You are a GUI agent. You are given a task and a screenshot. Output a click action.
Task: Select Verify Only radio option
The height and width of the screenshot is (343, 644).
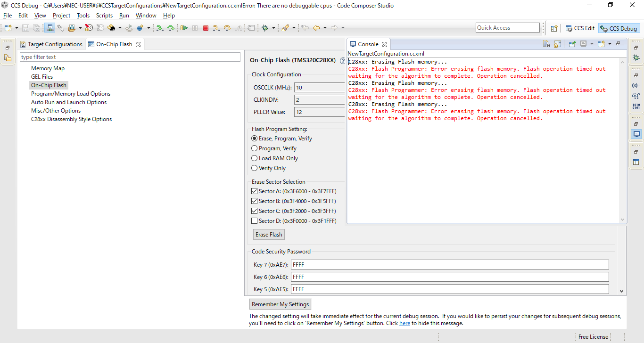[255, 168]
